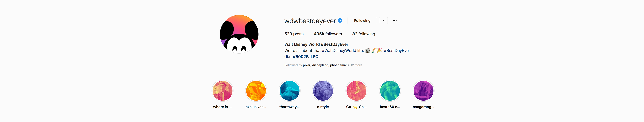644x122 pixels.
Task: Open the 'where in ...' story highlight
Action: click(222, 91)
